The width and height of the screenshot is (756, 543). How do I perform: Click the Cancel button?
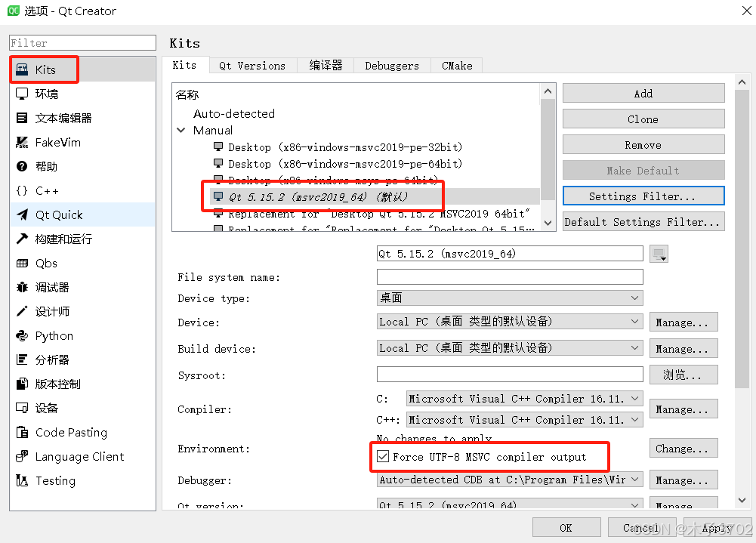click(x=642, y=528)
